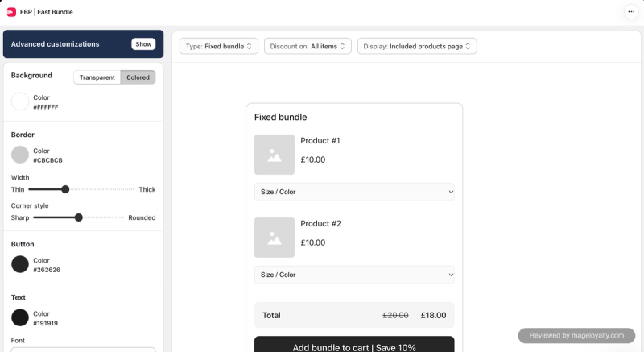This screenshot has width=644, height=352.
Task: Click the 'Fixed bundle' heading
Action: click(280, 117)
